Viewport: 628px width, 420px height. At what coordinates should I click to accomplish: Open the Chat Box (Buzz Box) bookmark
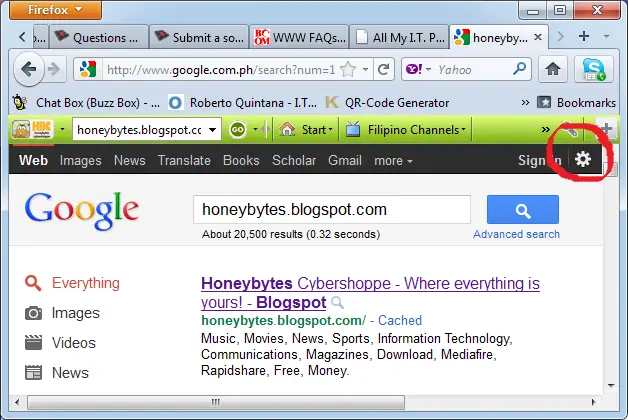(87, 103)
